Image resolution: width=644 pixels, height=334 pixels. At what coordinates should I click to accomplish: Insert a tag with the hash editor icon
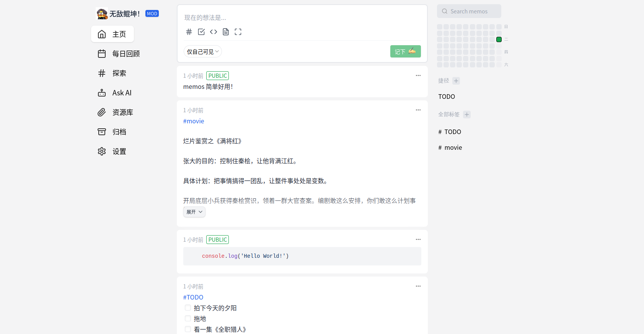tap(189, 32)
